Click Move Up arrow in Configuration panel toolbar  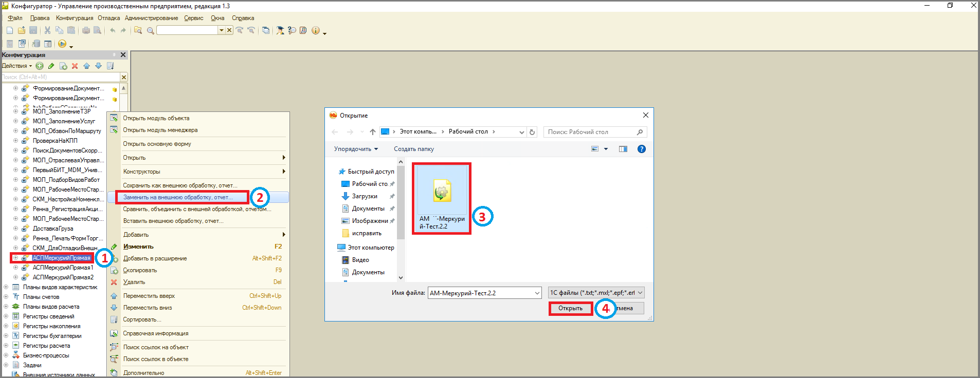(x=86, y=66)
